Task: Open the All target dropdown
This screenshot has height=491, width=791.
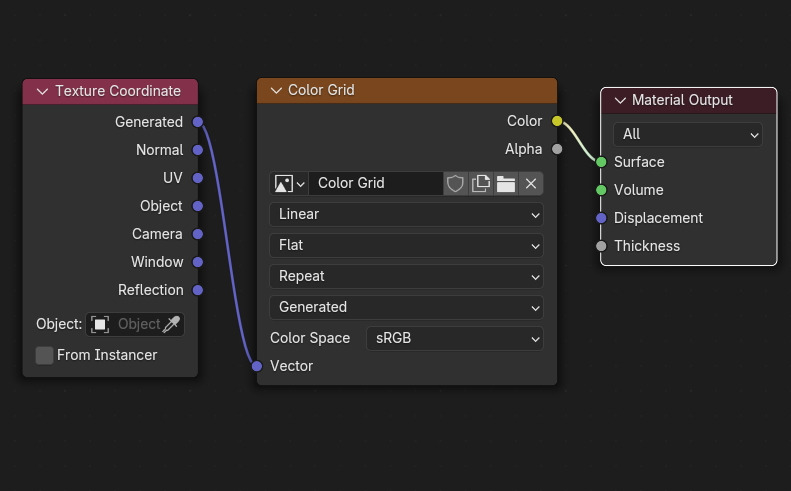Action: click(688, 134)
